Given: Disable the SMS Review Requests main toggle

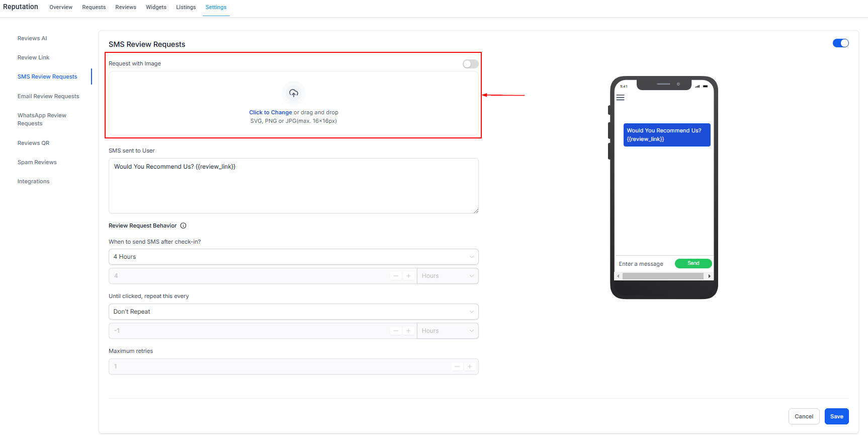Looking at the screenshot, I should point(840,43).
